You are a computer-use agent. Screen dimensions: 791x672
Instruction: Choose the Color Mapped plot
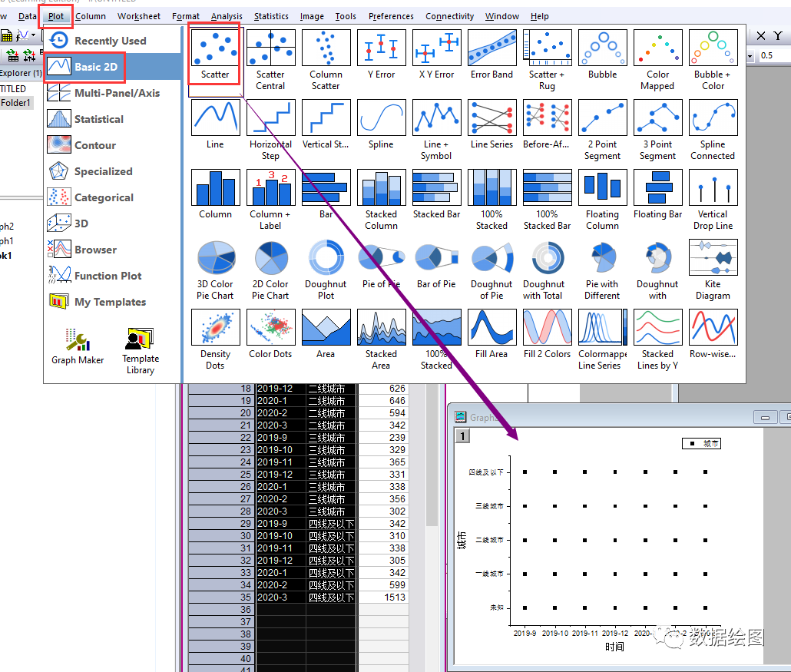[658, 60]
